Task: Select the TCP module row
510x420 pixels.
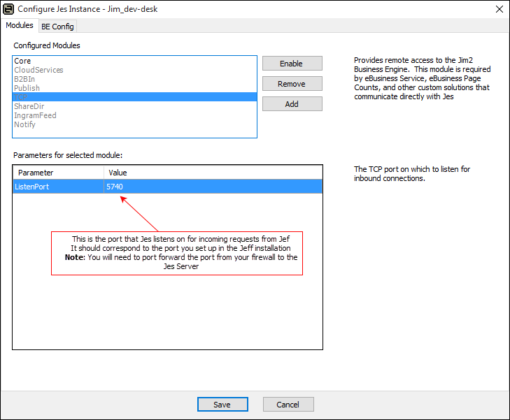Action: tap(134, 97)
